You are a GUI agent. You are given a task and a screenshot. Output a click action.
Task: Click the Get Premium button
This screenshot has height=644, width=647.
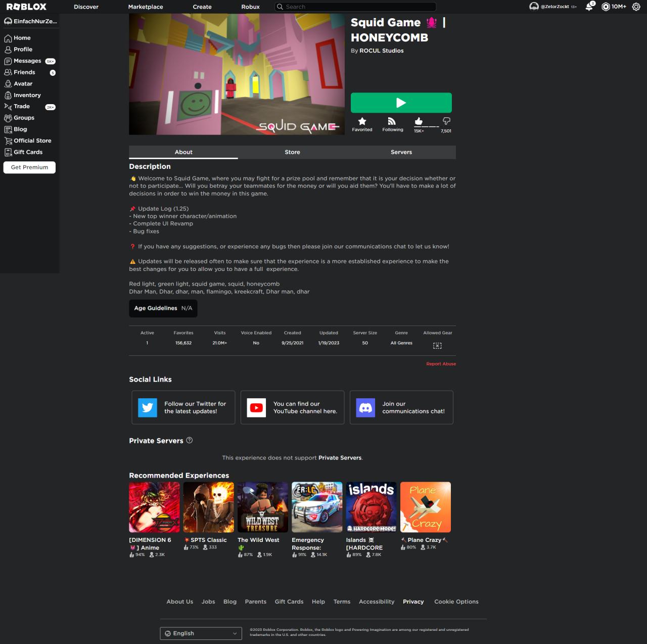29,167
